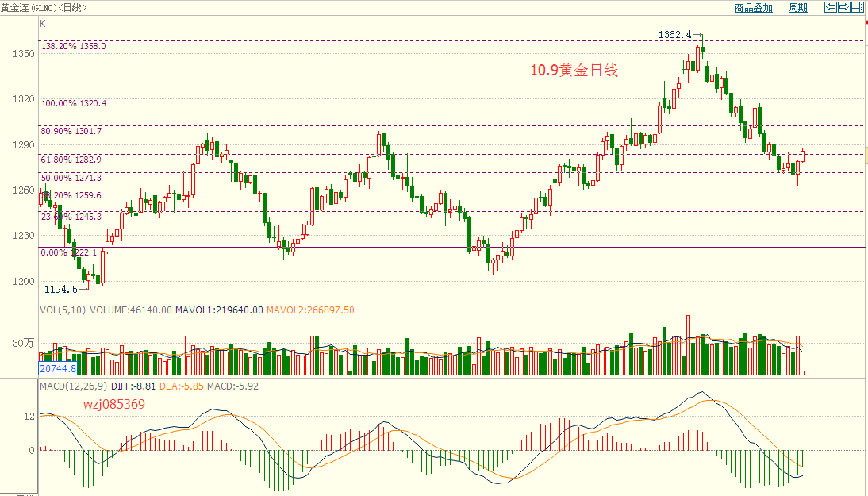This screenshot has width=868, height=496.
Task: Open the 周期 period menu
Action: [797, 8]
